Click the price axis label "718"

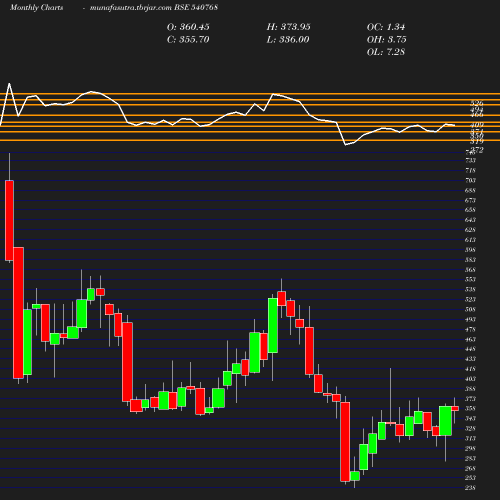[x=470, y=171]
